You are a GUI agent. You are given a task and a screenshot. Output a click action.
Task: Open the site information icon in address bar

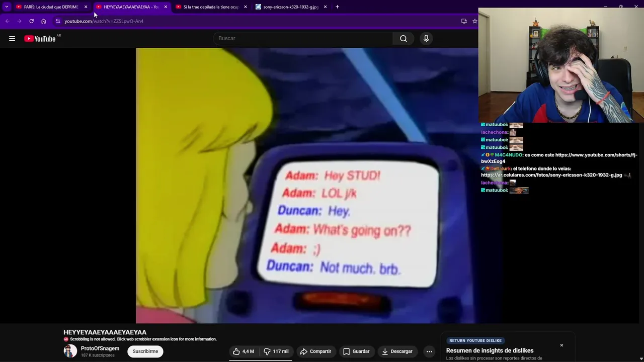58,21
